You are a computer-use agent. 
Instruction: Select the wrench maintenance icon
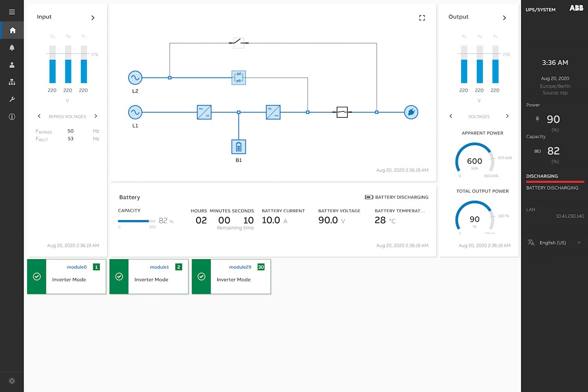11,99
